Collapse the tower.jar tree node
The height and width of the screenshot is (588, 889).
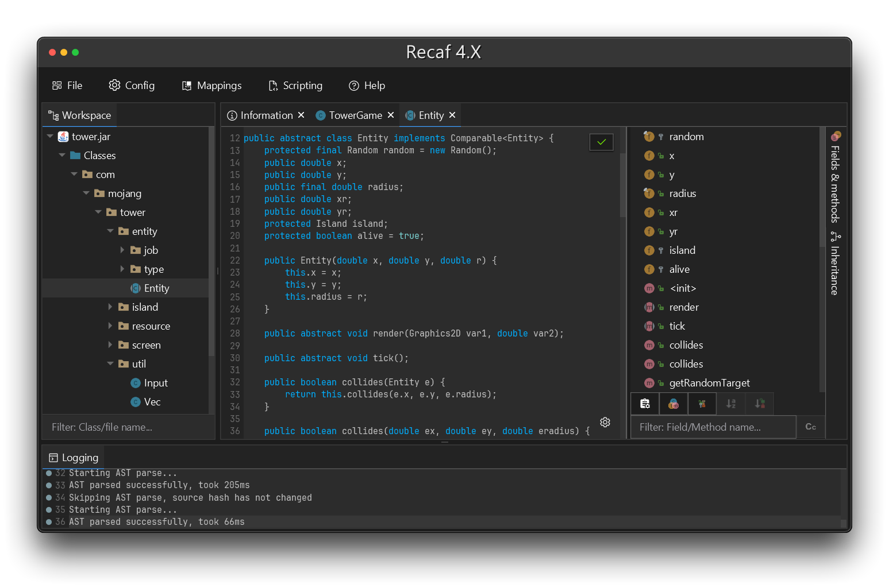tap(50, 137)
